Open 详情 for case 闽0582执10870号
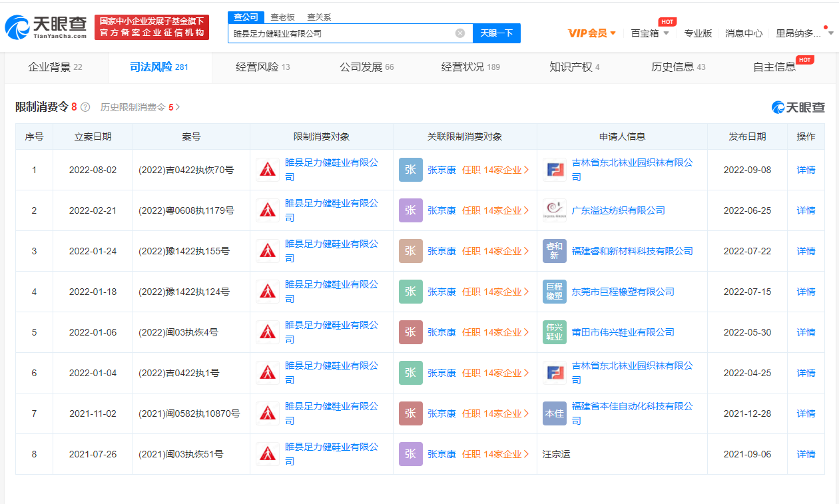This screenshot has width=839, height=504. [806, 413]
